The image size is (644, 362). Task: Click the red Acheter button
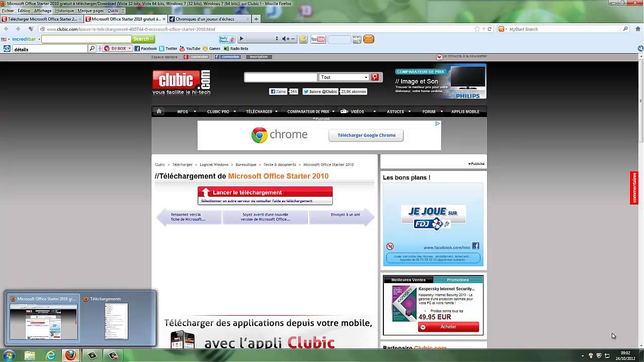448,327
